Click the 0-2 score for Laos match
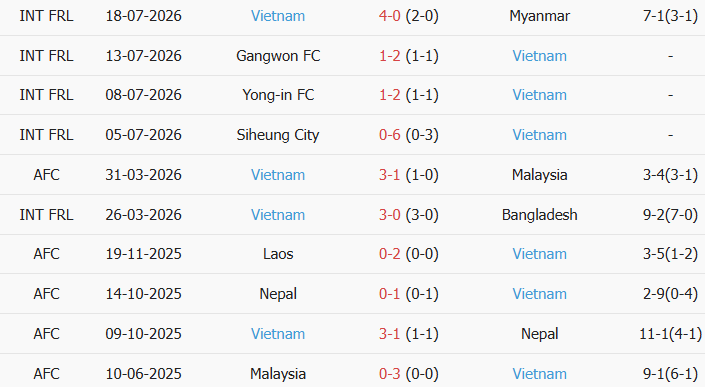 [x=389, y=254]
